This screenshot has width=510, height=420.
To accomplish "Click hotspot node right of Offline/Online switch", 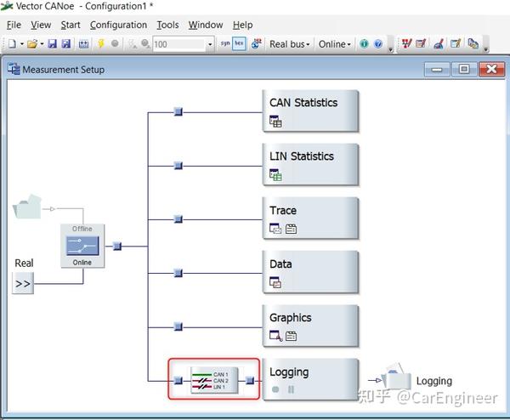I will [x=117, y=246].
